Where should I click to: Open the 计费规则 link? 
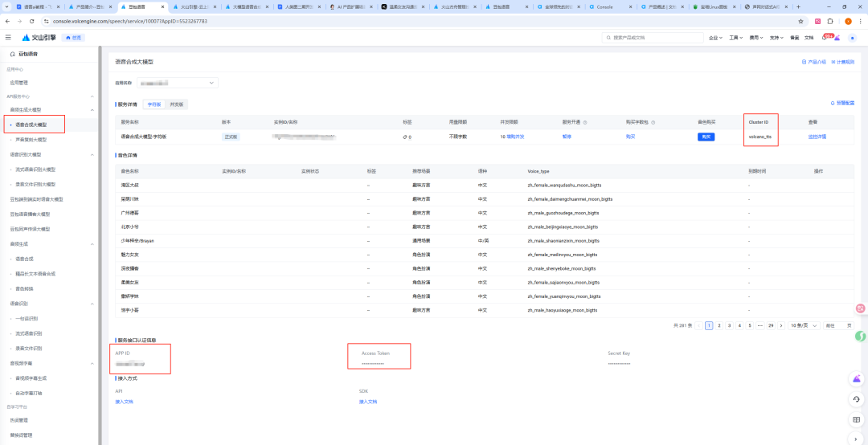coord(842,62)
